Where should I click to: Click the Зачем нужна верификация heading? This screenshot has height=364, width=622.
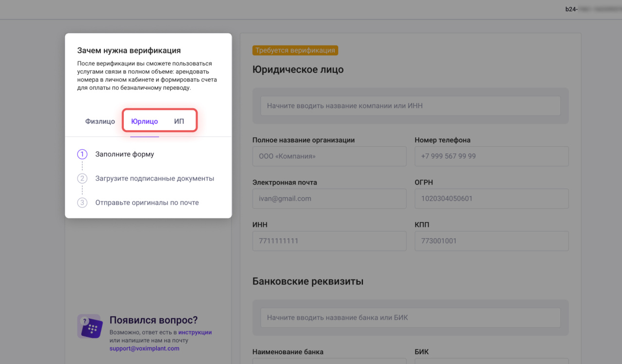pyautogui.click(x=129, y=50)
